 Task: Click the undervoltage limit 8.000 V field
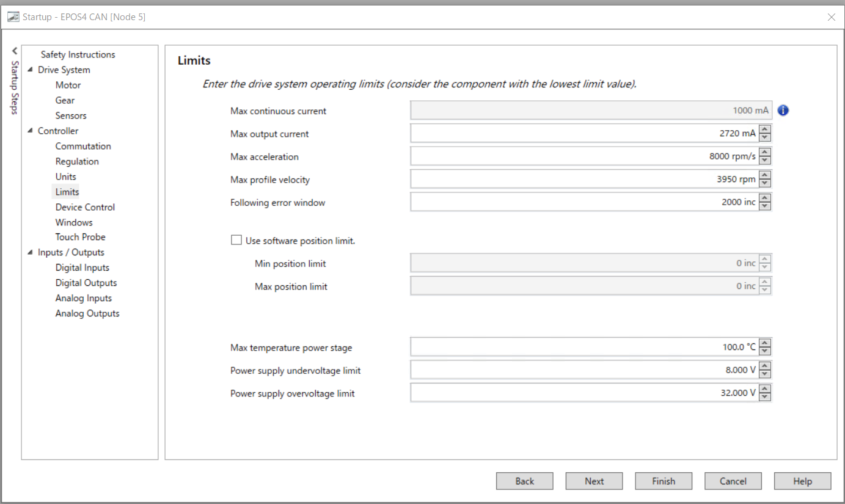pos(585,370)
